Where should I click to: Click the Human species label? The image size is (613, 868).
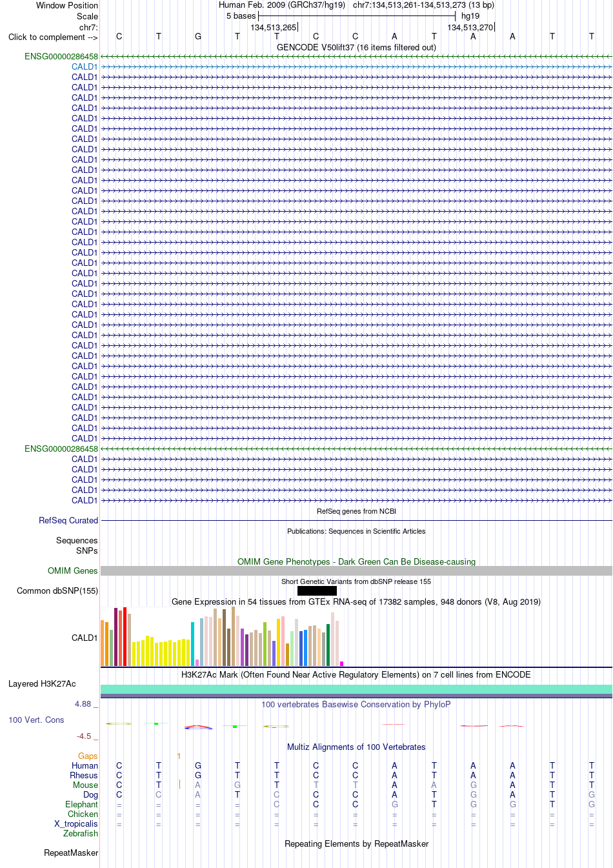coord(85,765)
